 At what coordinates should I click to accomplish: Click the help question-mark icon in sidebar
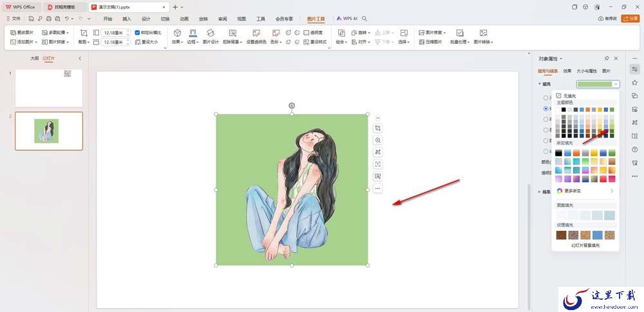[634, 149]
